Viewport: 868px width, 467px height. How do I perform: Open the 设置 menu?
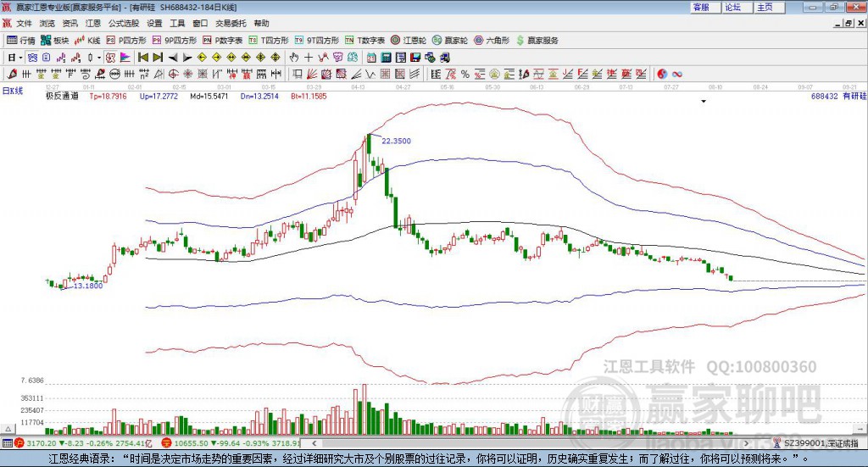tap(154, 23)
